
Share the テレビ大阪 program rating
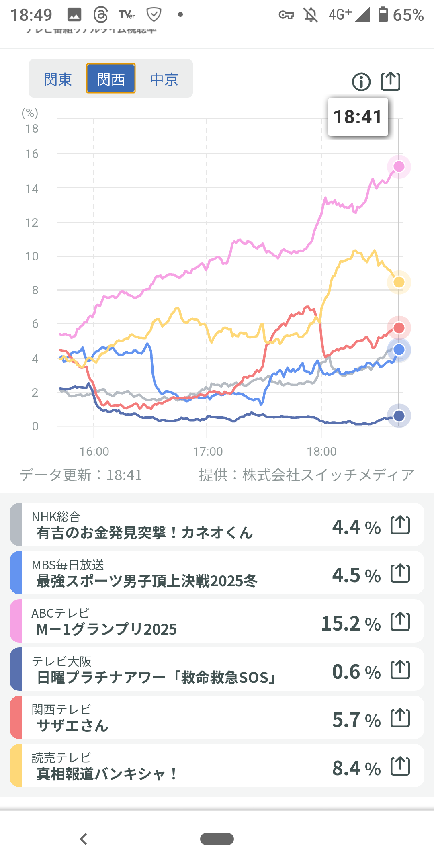click(x=400, y=670)
